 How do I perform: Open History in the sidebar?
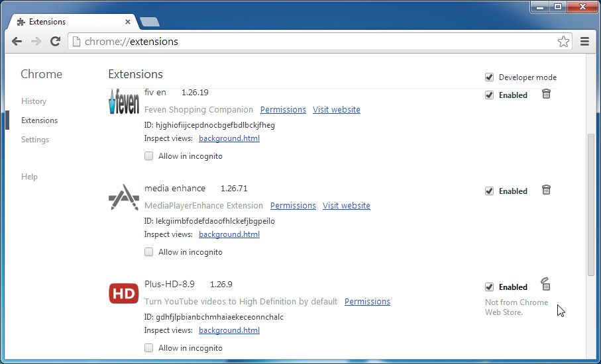tap(34, 101)
